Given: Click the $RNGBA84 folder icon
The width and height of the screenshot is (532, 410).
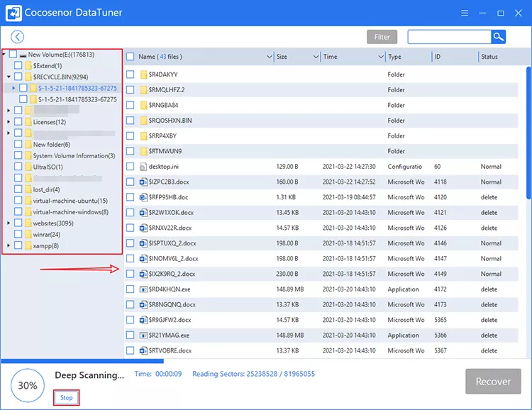Looking at the screenshot, I should click(143, 105).
